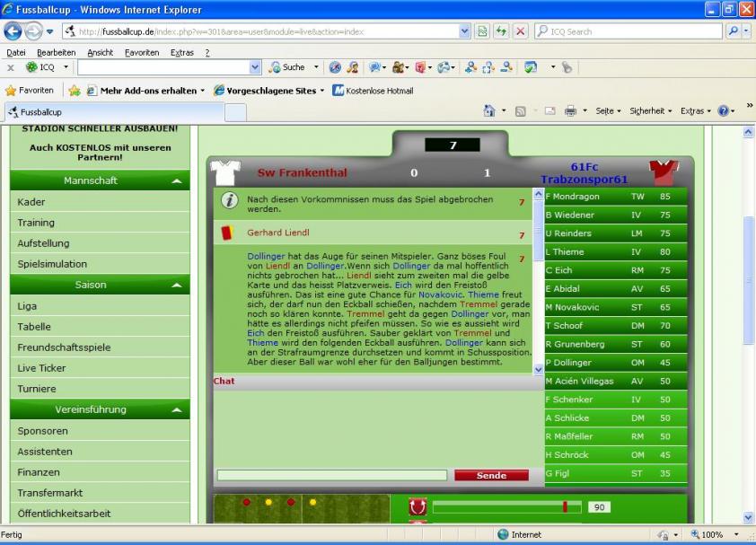Click the red marker on the progress slider
The height and width of the screenshot is (545, 756).
pyautogui.click(x=565, y=507)
